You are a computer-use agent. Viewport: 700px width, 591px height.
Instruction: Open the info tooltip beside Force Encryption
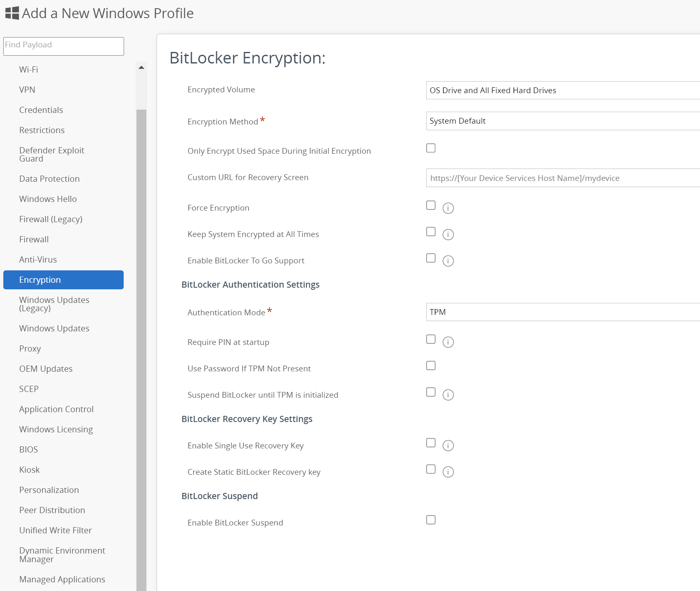click(448, 208)
